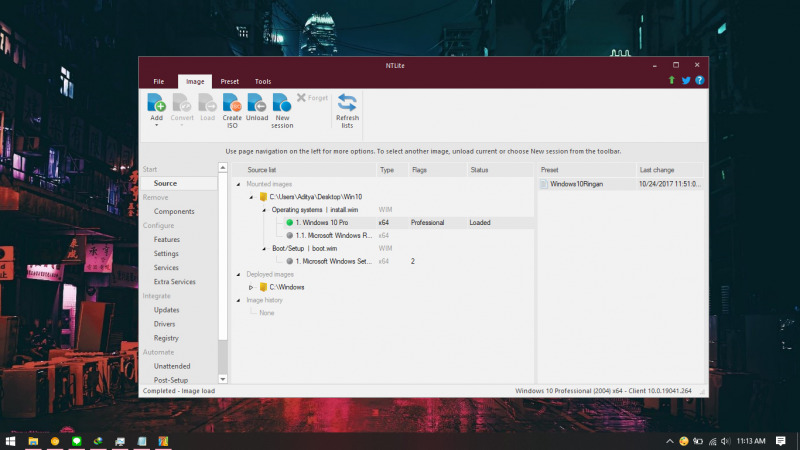Sort by Preset column header
The width and height of the screenshot is (800, 450).
[587, 170]
